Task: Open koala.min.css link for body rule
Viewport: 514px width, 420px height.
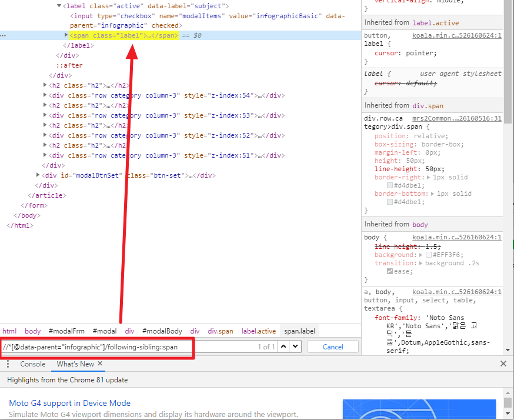Action: [x=456, y=237]
